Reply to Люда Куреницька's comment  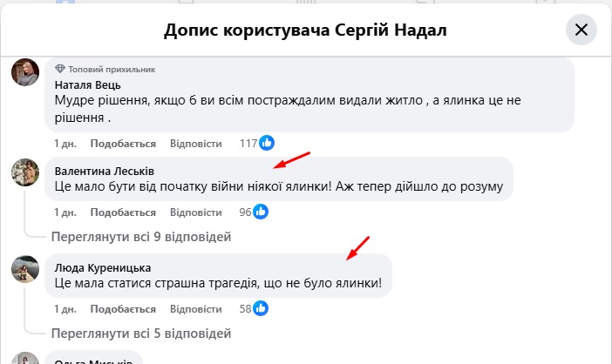tap(194, 309)
